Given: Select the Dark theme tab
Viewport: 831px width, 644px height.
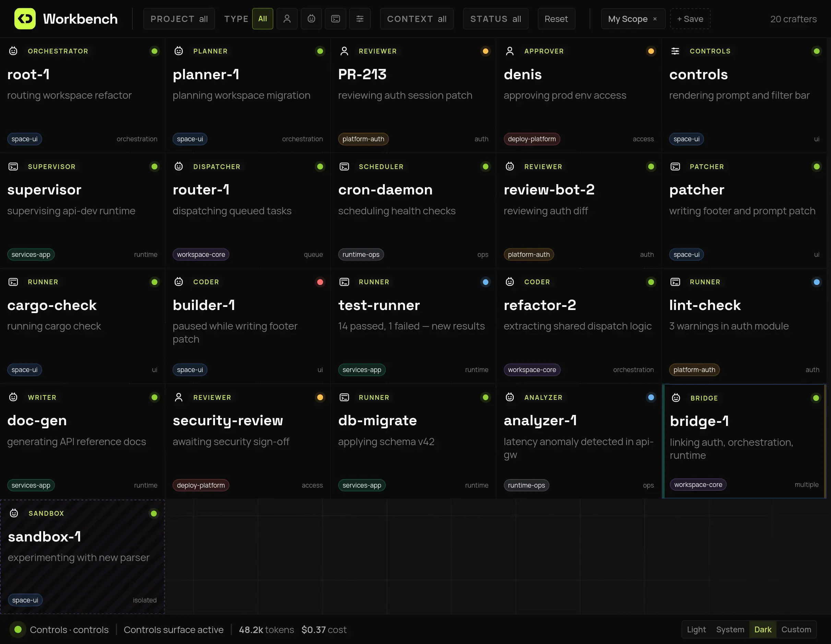Looking at the screenshot, I should (762, 630).
